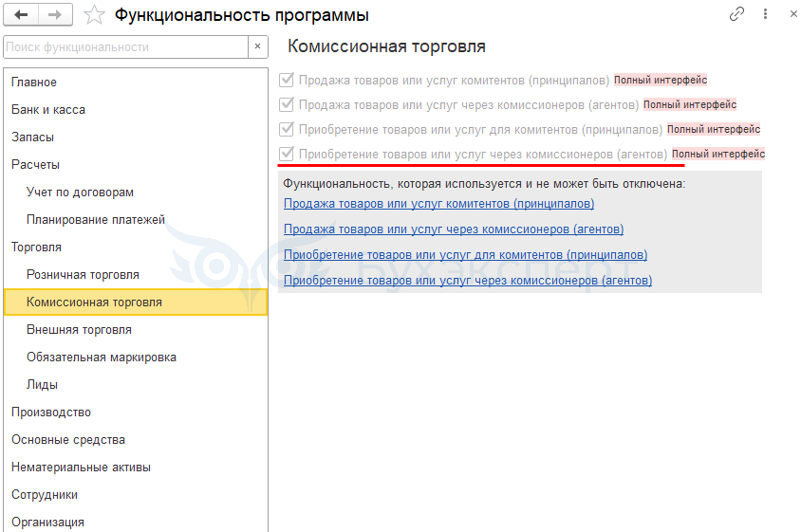
Task: Open Главное section in sidebar
Action: (x=136, y=83)
